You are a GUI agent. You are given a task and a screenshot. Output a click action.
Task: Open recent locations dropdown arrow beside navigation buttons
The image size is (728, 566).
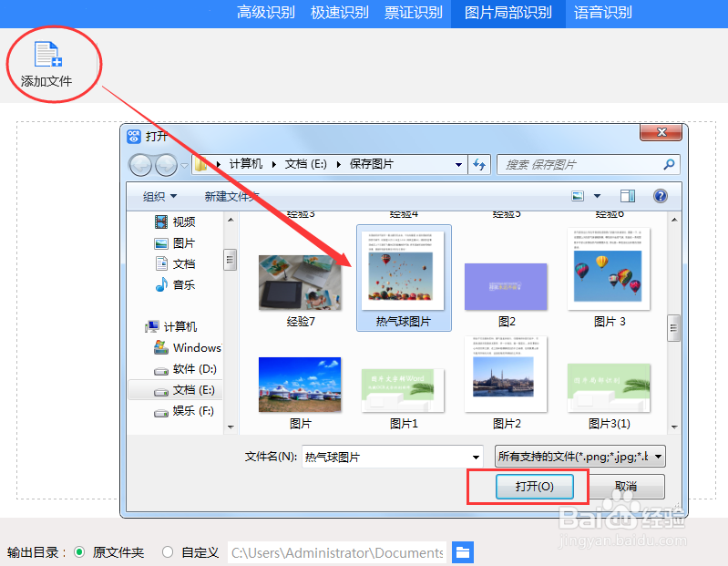point(184,165)
